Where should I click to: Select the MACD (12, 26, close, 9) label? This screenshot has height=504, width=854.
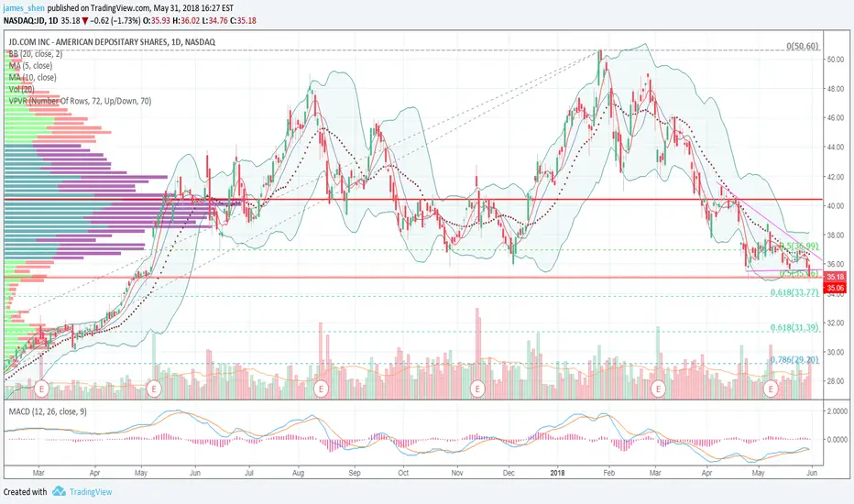click(48, 411)
